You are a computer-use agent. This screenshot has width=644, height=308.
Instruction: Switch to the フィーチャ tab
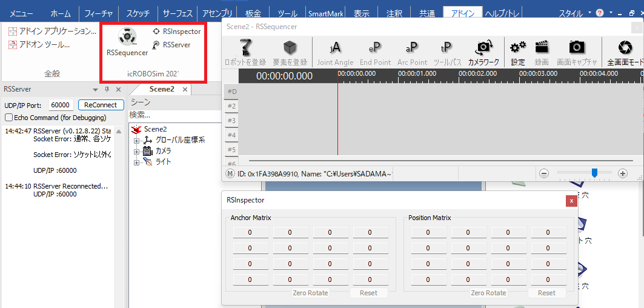pyautogui.click(x=99, y=13)
